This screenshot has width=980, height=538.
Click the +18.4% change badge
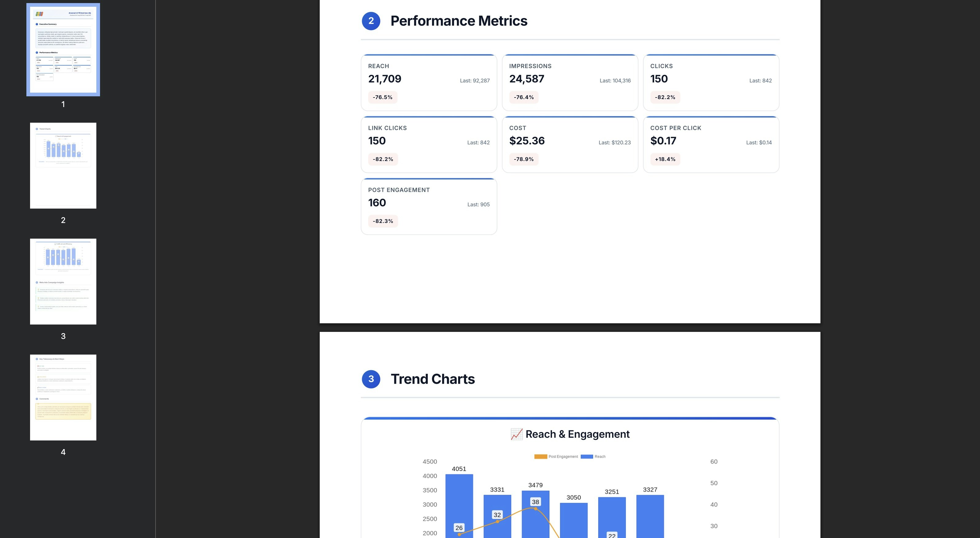[x=665, y=159]
